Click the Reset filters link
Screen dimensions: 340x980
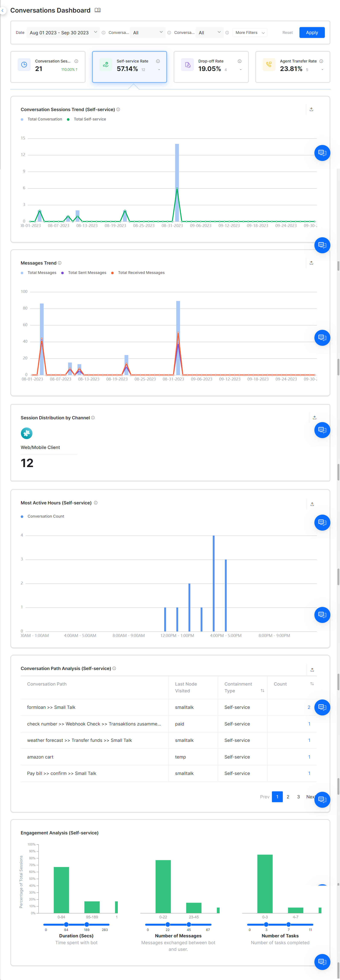287,33
